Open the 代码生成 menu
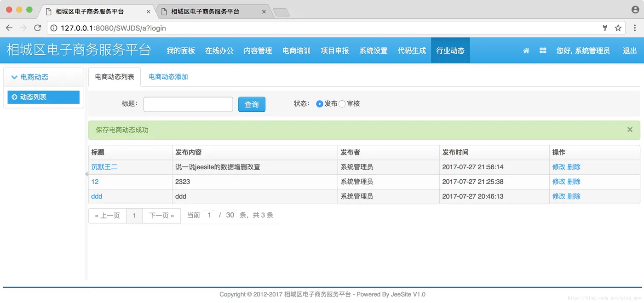Screen dimensions: 644x303 (412, 51)
